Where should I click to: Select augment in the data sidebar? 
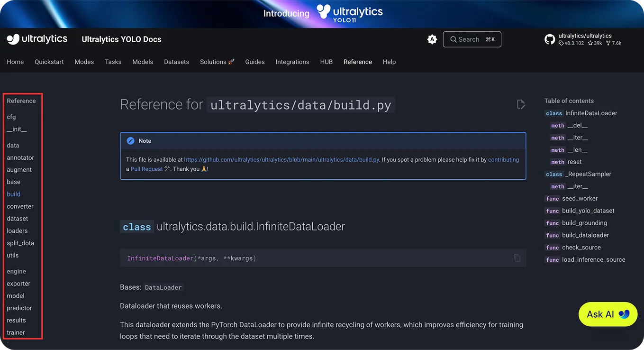(x=19, y=170)
